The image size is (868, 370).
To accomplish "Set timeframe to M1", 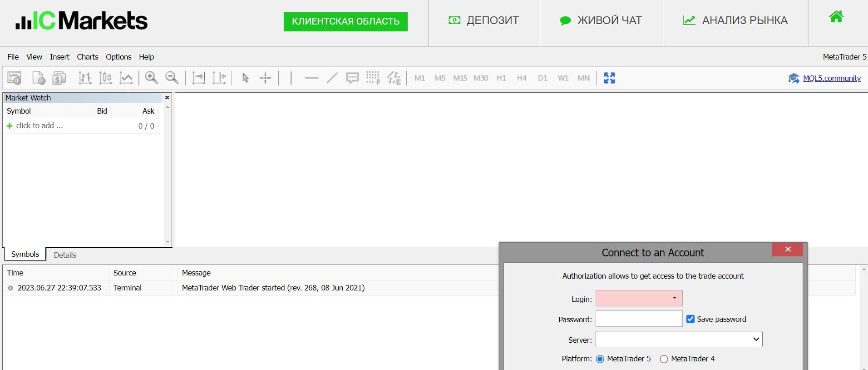I will pyautogui.click(x=419, y=78).
